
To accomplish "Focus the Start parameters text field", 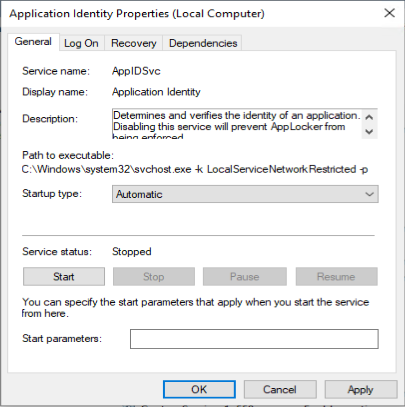I will coord(254,339).
